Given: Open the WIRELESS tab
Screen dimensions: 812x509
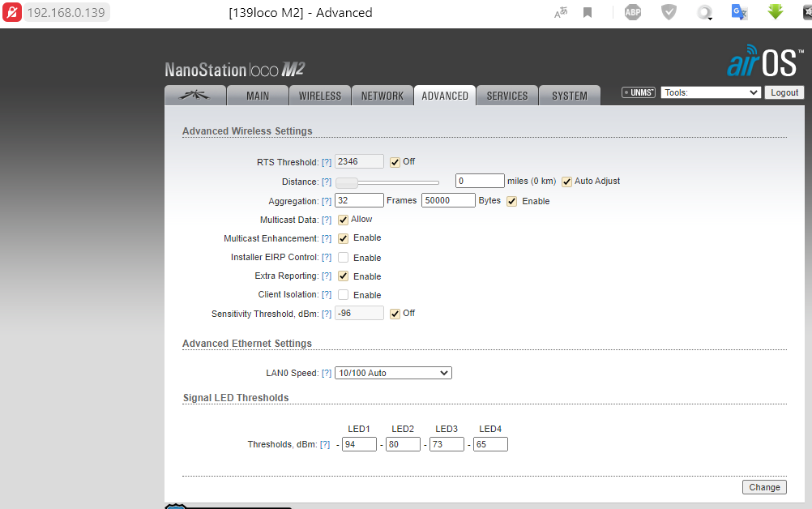Looking at the screenshot, I should pyautogui.click(x=320, y=96).
